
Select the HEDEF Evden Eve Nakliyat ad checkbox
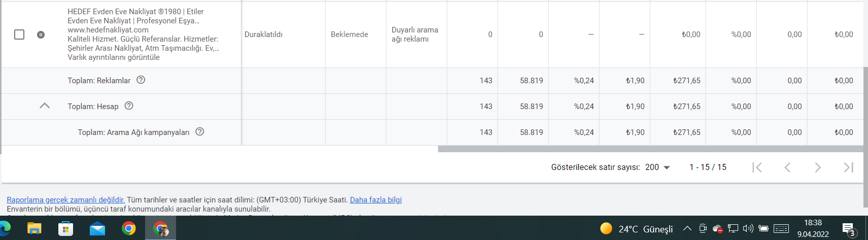19,35
